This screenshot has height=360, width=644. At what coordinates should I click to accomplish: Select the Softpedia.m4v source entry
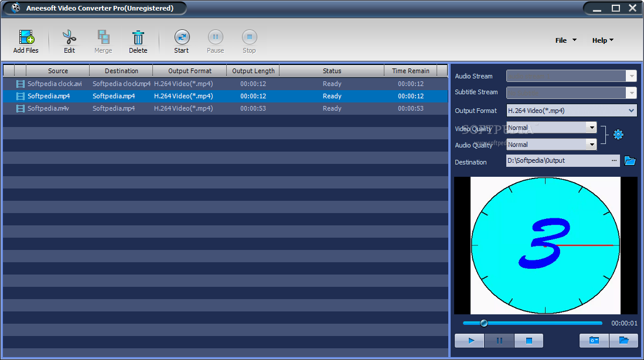(48, 108)
